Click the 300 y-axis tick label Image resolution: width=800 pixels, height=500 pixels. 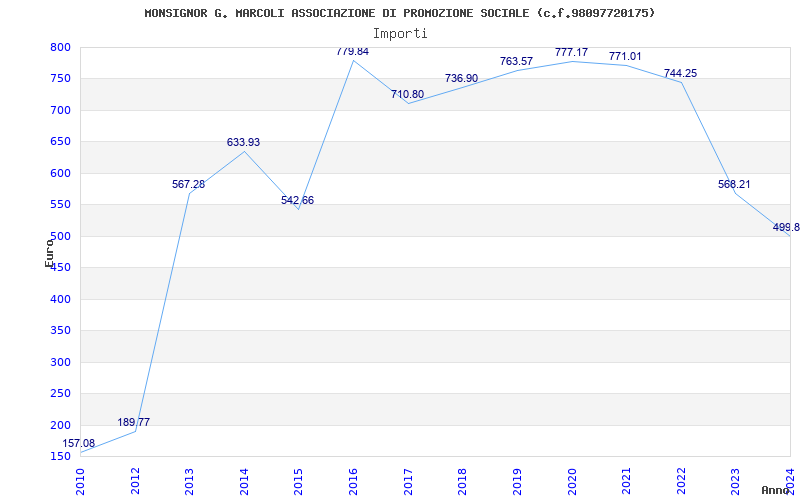[x=60, y=362]
